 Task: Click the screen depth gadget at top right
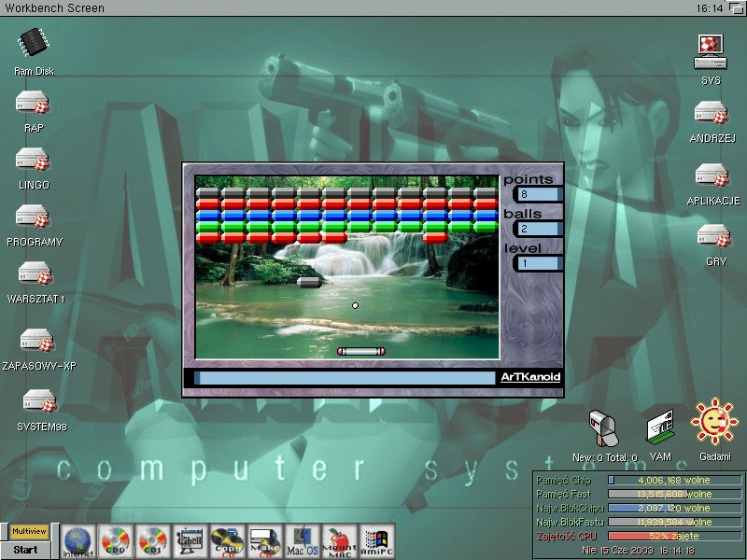pos(735,8)
